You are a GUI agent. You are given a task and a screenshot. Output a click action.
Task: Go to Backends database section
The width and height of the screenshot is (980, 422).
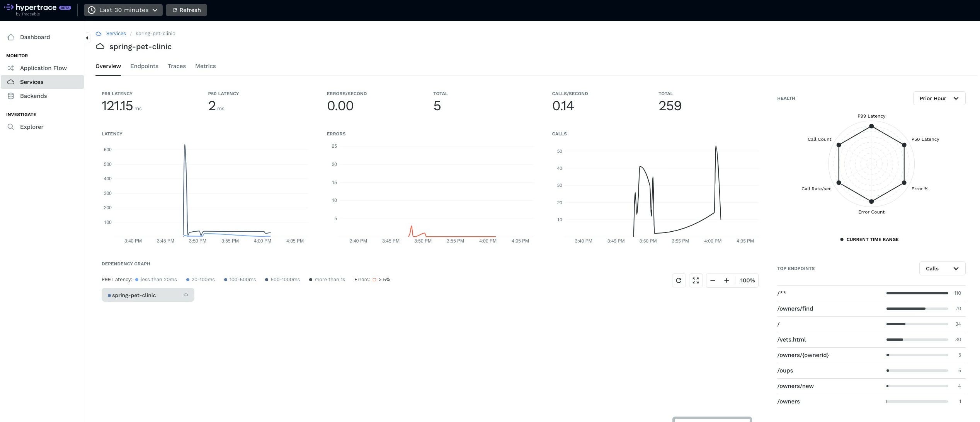tap(33, 96)
